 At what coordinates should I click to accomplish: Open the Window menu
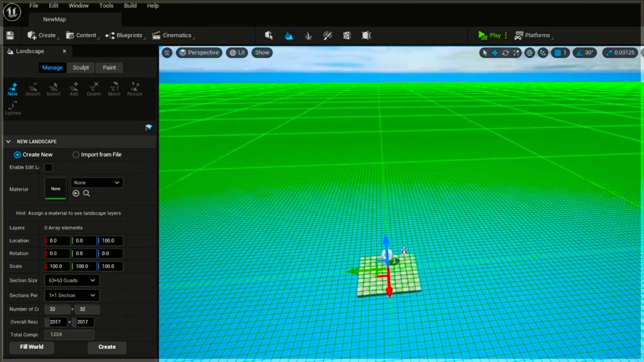tap(79, 6)
